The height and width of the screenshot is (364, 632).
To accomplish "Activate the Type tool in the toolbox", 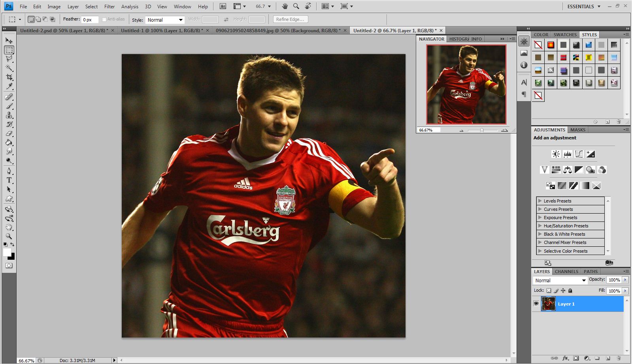I will (9, 180).
